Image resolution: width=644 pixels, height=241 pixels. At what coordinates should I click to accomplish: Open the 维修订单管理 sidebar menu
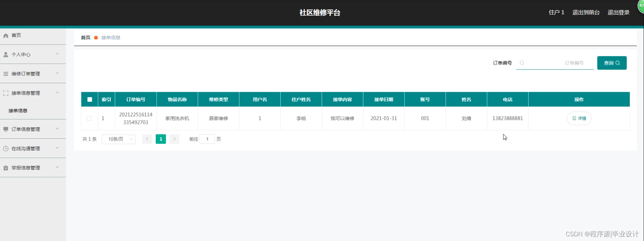(x=33, y=74)
